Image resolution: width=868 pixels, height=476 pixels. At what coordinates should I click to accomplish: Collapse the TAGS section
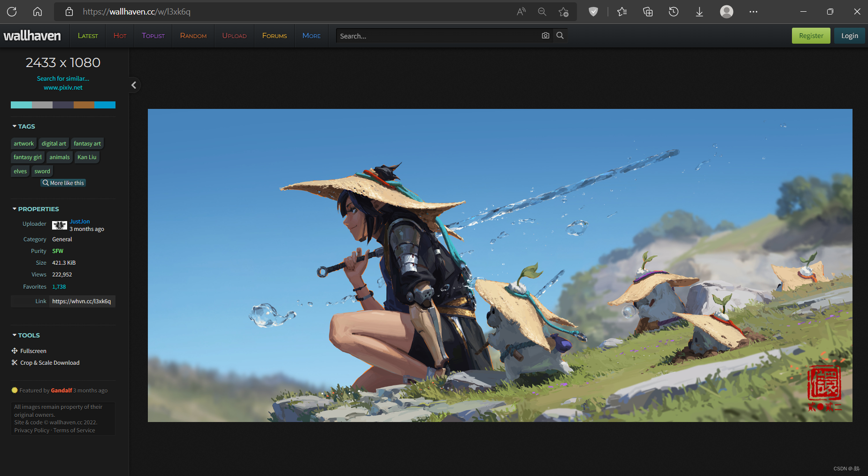coord(24,126)
